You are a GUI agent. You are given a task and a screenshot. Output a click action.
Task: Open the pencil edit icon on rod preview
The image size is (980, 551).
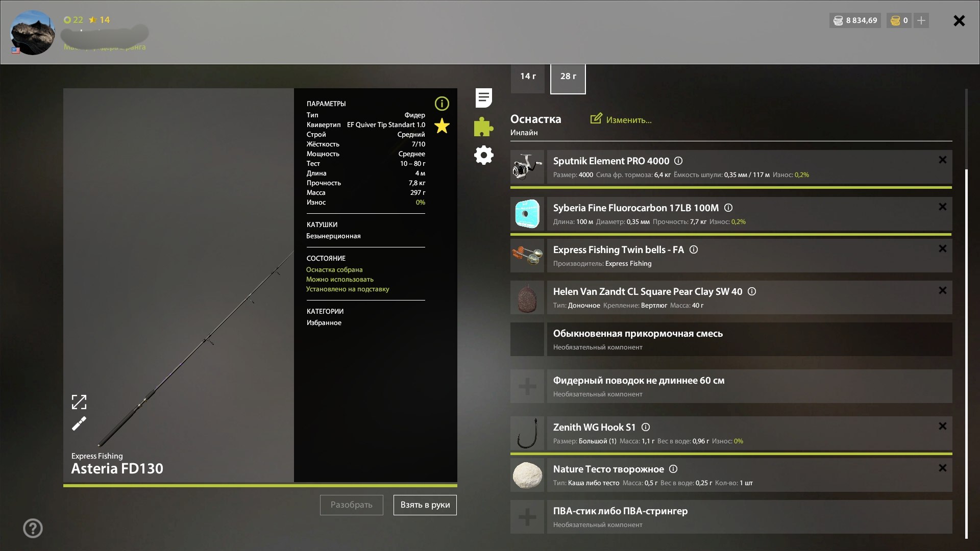point(79,423)
